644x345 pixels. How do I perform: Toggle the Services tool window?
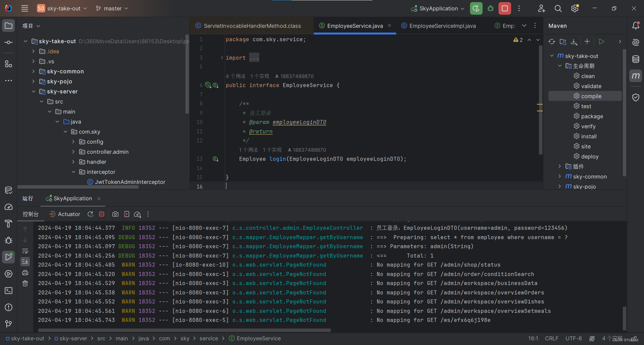(x=9, y=274)
